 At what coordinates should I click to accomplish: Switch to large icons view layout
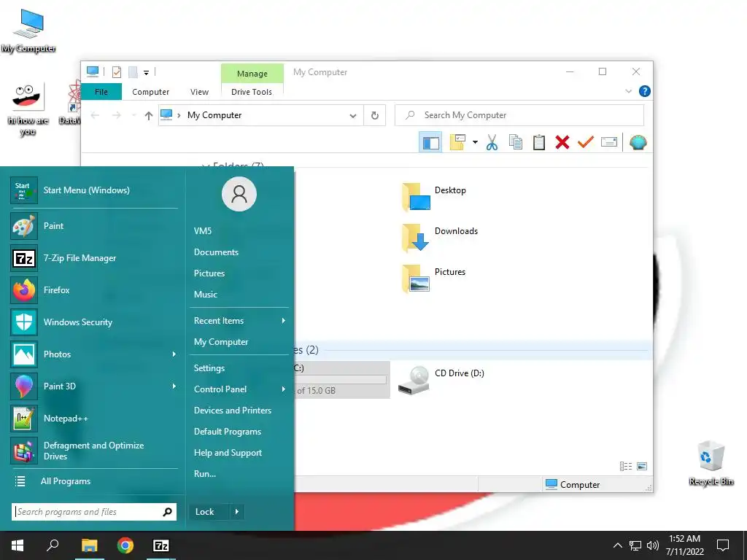click(x=642, y=466)
